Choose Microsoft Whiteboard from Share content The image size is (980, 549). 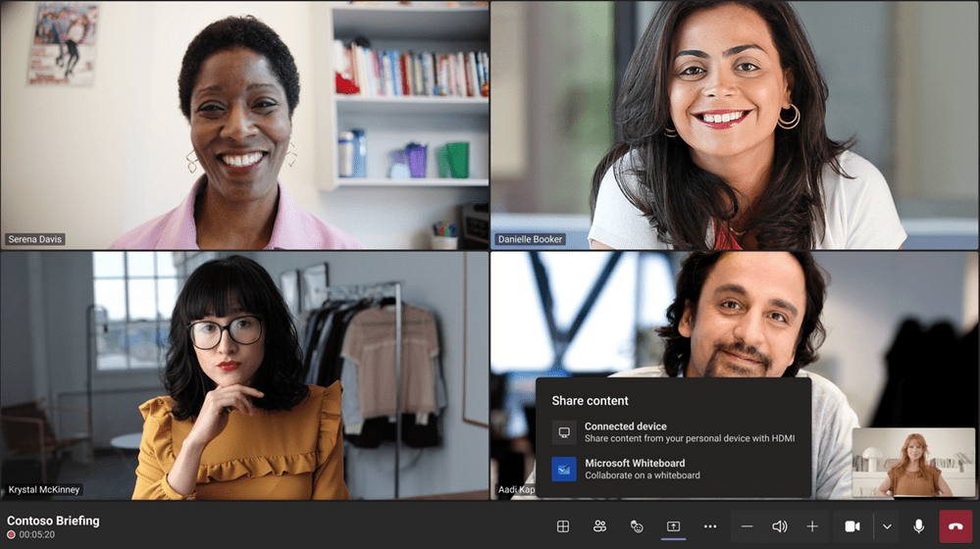pos(677,469)
